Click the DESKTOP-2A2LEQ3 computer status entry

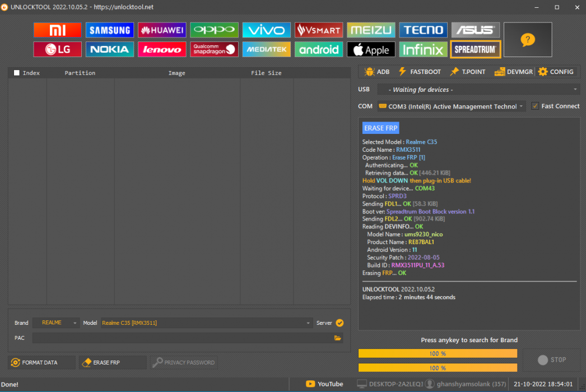(390, 384)
